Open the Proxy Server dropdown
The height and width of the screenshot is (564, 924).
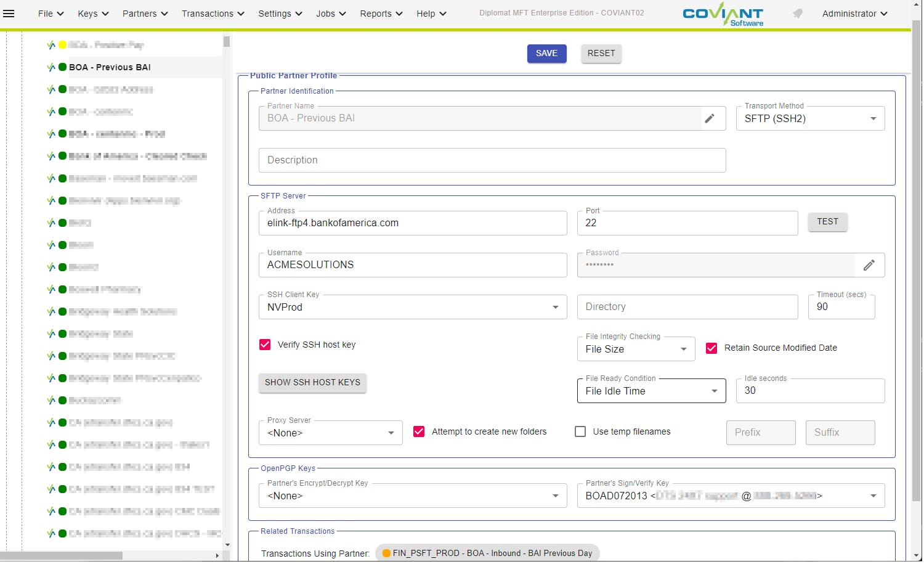point(330,433)
